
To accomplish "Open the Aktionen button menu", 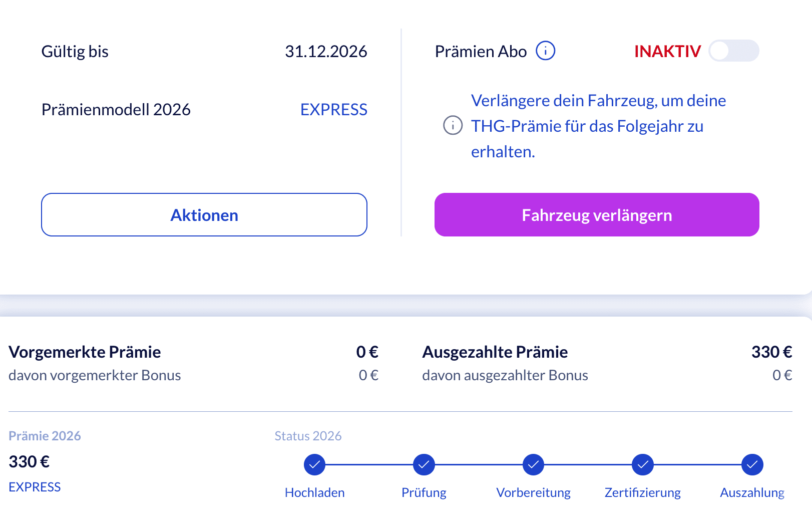I will (x=204, y=214).
